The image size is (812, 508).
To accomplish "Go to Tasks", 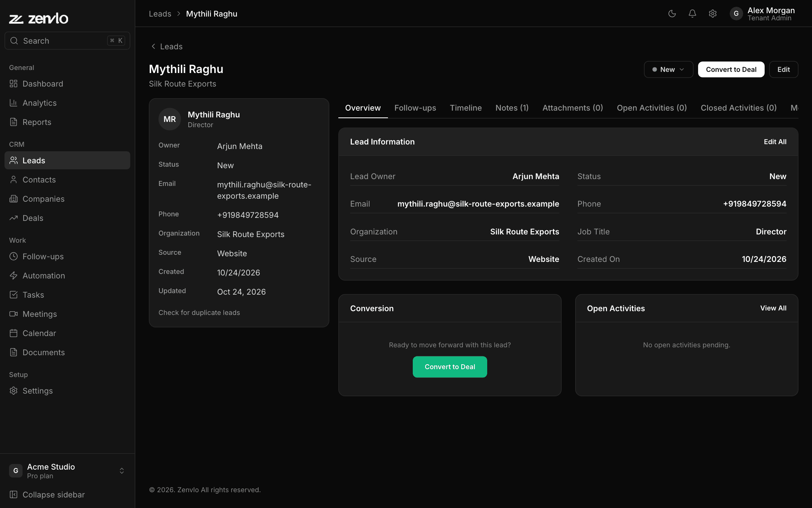I will tap(67, 295).
